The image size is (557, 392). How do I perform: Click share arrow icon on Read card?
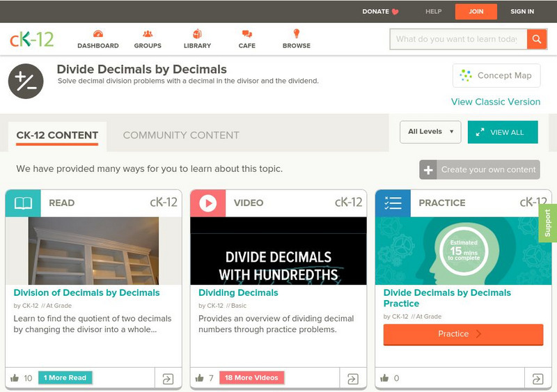168,379
